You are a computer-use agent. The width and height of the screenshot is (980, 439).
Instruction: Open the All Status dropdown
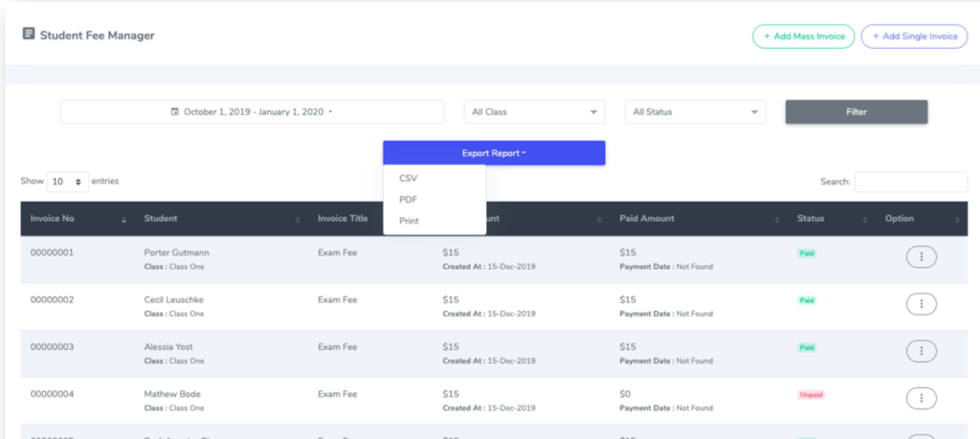coord(695,112)
